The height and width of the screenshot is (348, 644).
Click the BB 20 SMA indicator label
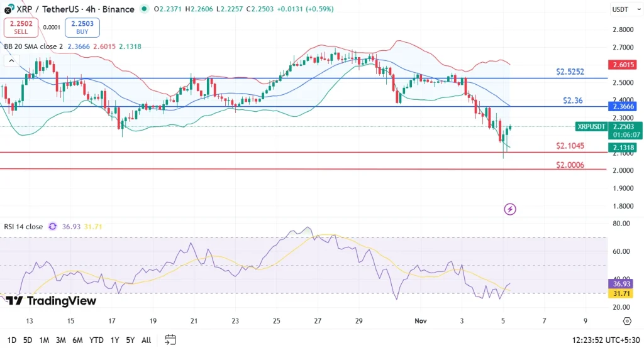tap(33, 46)
